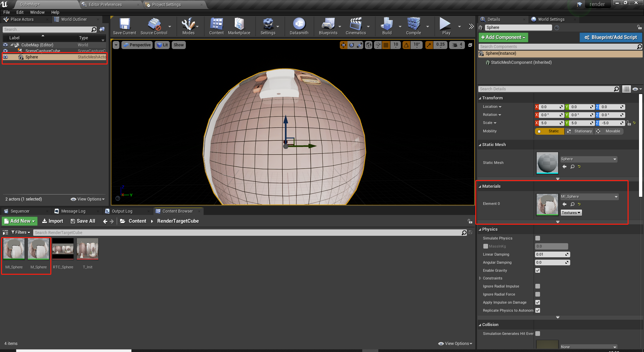This screenshot has width=644, height=352.
Task: Toggle visibility eye of the Sphere actor
Action: (5, 57)
